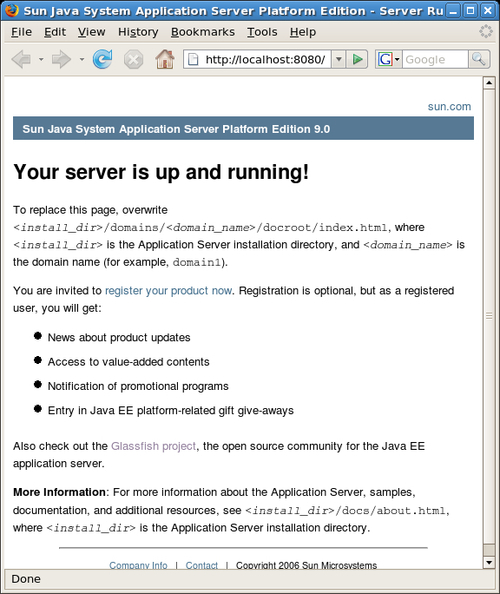Click the Application Server Platform Edition 9.0 banner text
Image resolution: width=500 pixels, height=594 pixels.
coord(176,129)
